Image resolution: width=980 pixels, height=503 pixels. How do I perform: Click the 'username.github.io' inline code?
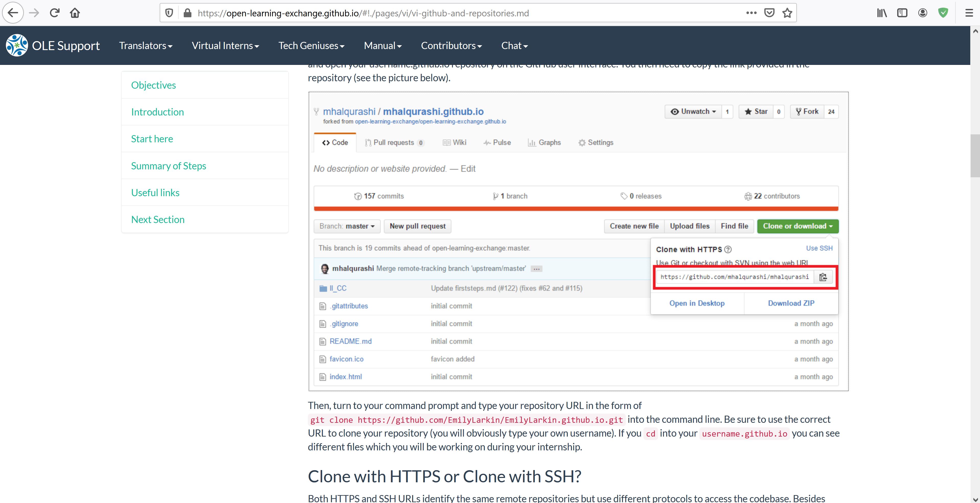click(744, 434)
